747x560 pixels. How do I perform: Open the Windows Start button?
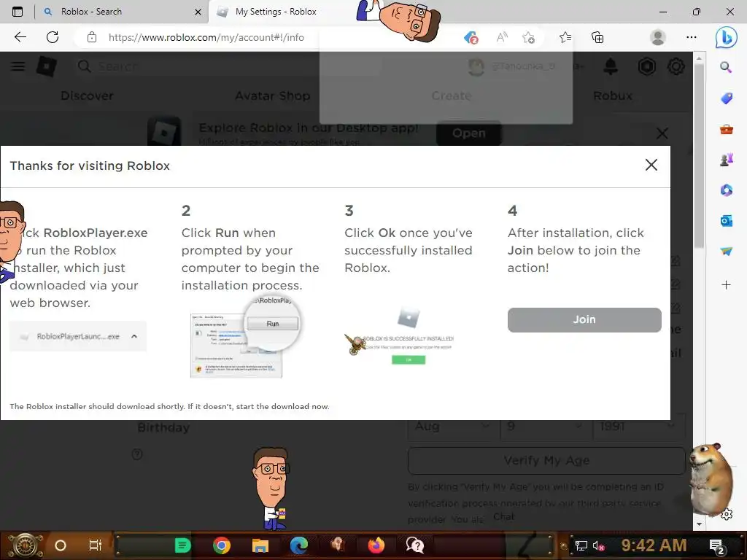(25, 545)
